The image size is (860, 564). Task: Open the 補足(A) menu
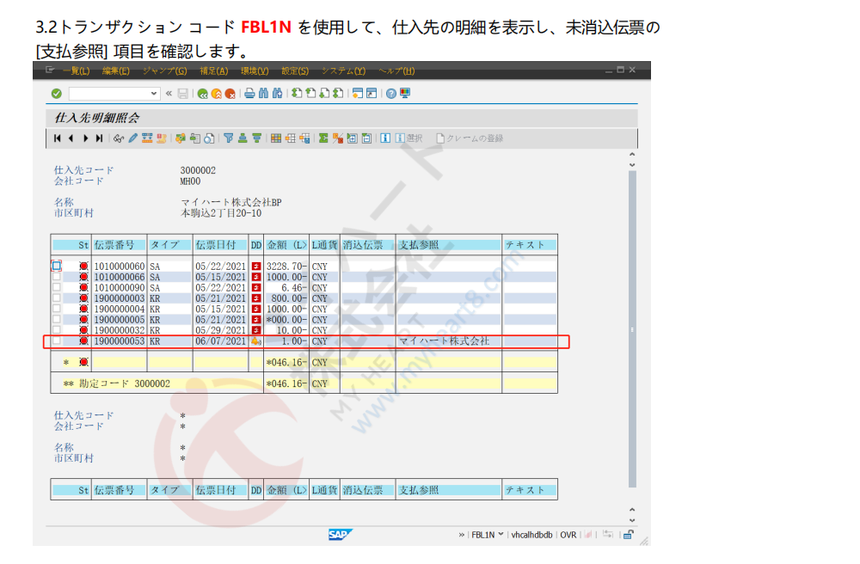[214, 71]
